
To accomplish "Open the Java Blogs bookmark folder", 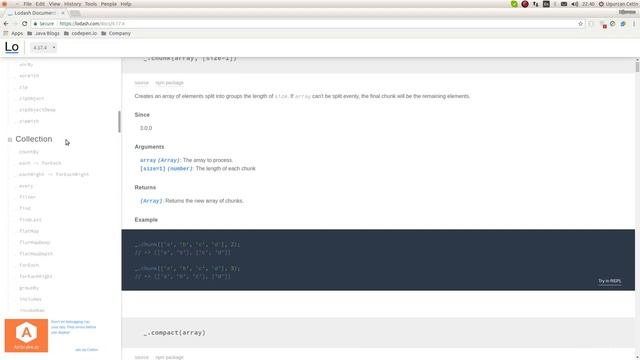I will (x=43, y=33).
